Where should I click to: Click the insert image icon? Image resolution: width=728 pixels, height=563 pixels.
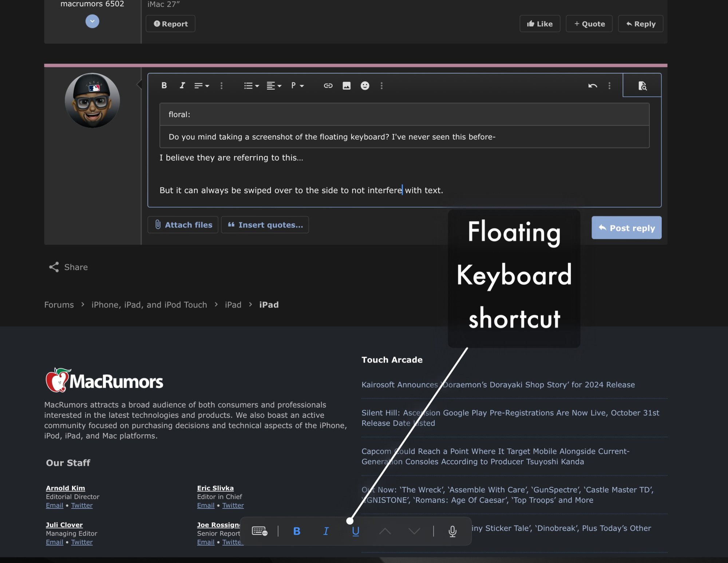pos(347,86)
